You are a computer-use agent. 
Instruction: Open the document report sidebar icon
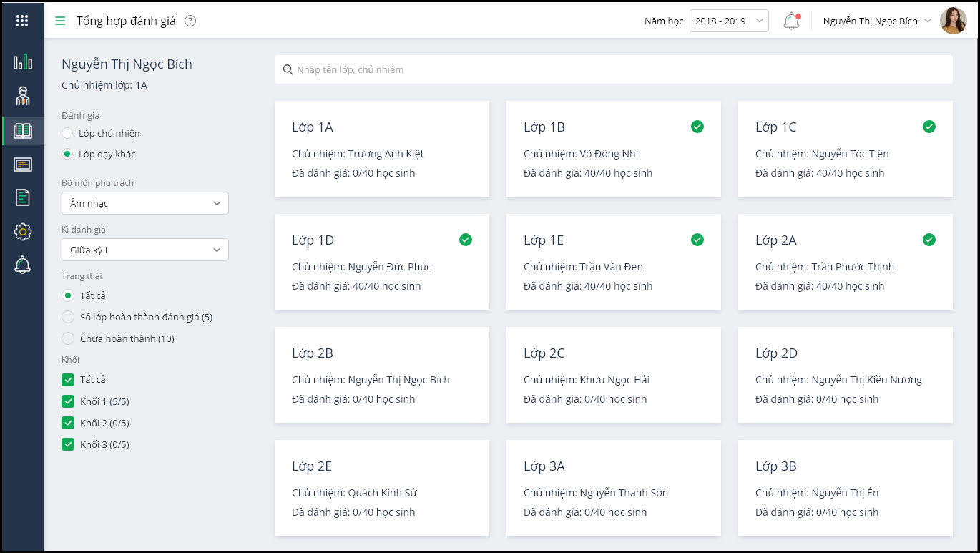[23, 197]
